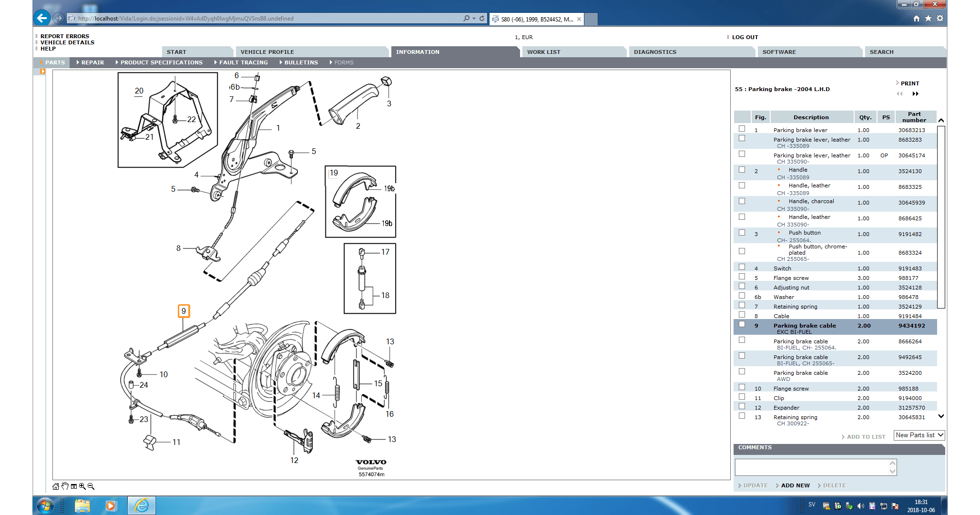Click the orange expand arrow left panel
Viewport: 980px width, 515px height.
tap(42, 72)
